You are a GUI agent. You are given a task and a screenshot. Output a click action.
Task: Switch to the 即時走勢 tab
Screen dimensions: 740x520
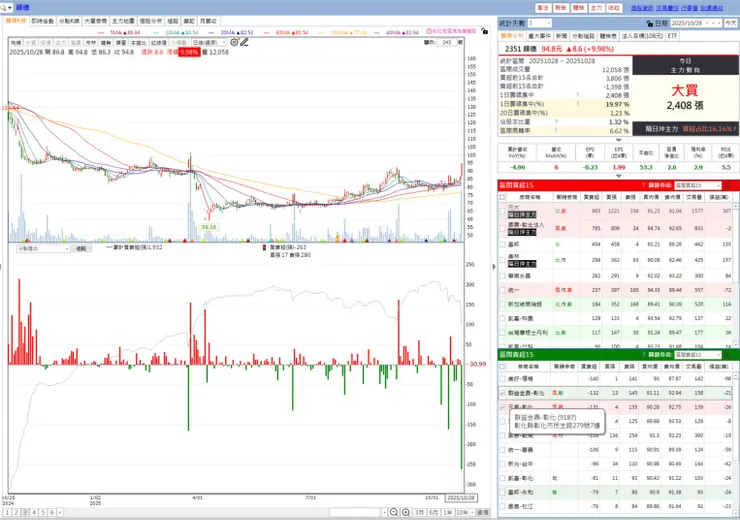point(42,21)
